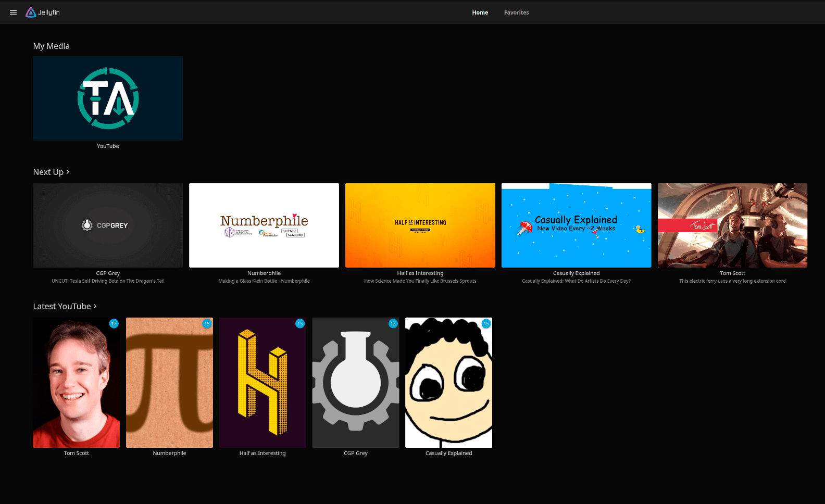Switch to the Home tab
Image resolution: width=825 pixels, height=504 pixels.
point(480,12)
